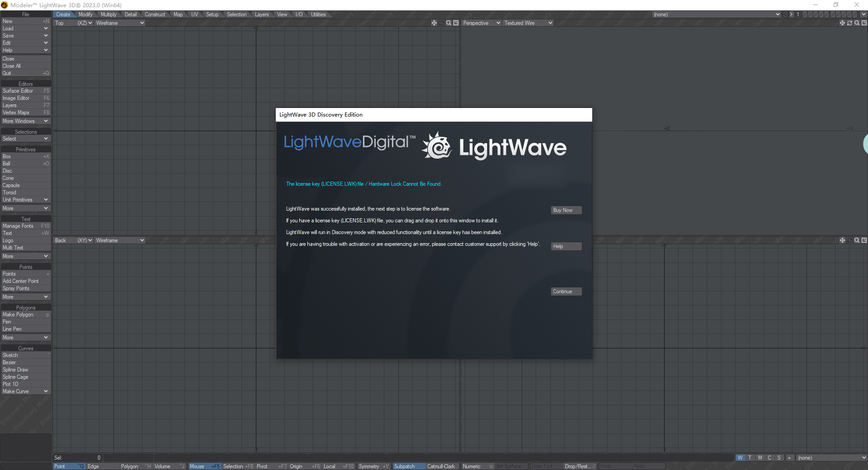This screenshot has height=470, width=868.
Task: Expand the Edit dropdown in File panel
Action: pyautogui.click(x=26, y=43)
